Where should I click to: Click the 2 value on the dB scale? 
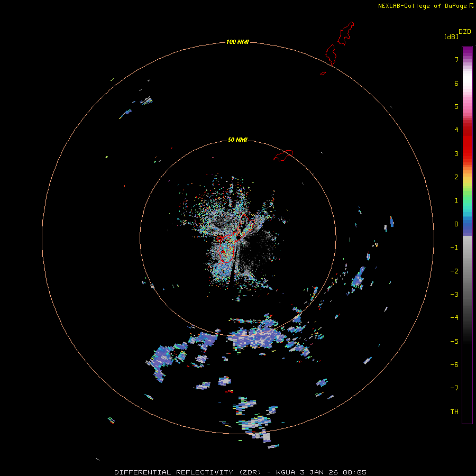(x=456, y=177)
